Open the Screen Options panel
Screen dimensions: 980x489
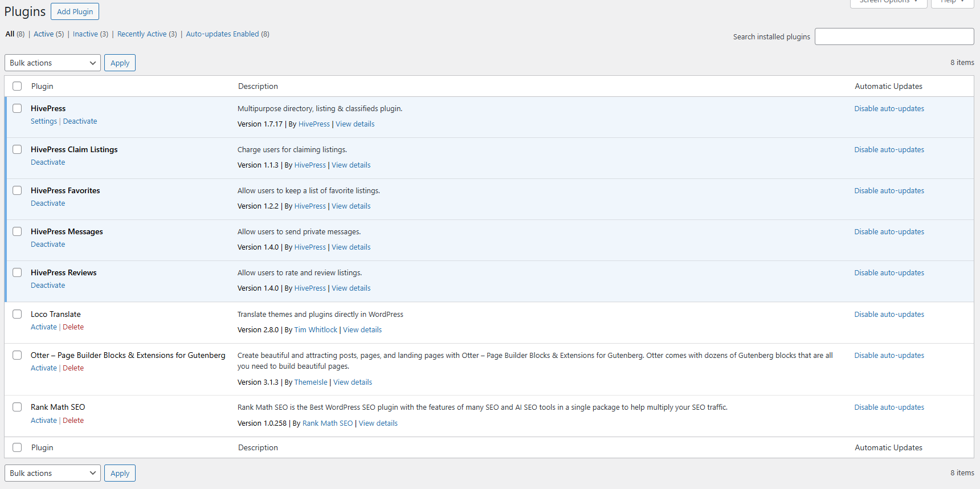pyautogui.click(x=888, y=2)
